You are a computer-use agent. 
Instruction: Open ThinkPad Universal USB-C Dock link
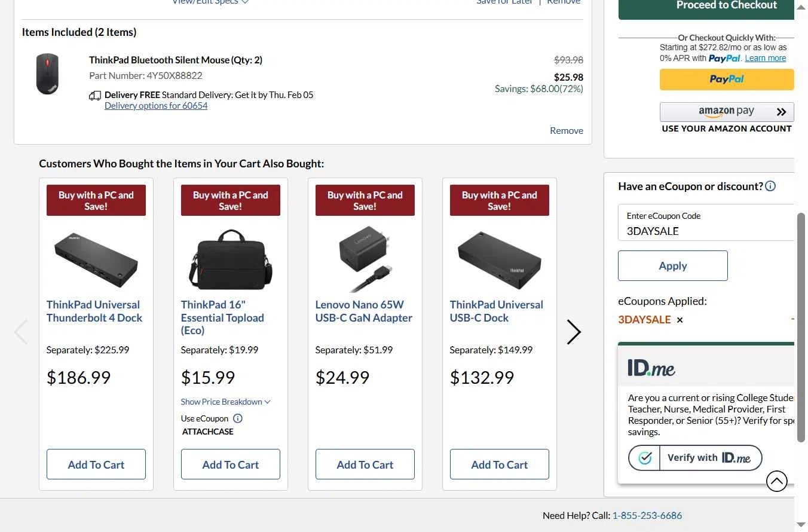coord(497,311)
